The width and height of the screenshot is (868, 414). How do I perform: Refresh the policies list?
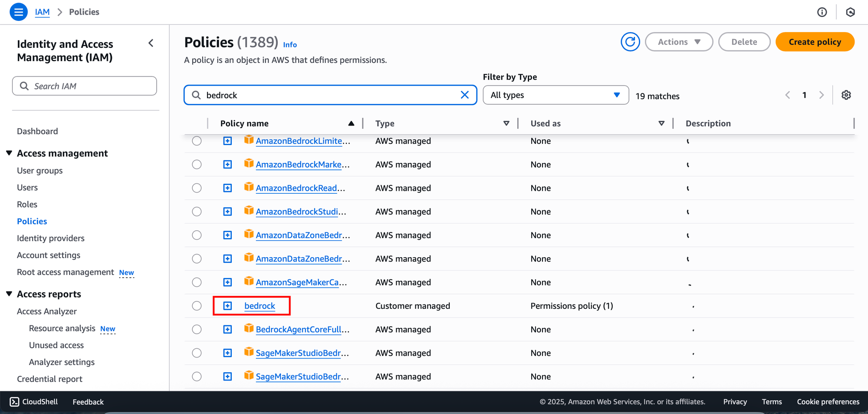(630, 42)
